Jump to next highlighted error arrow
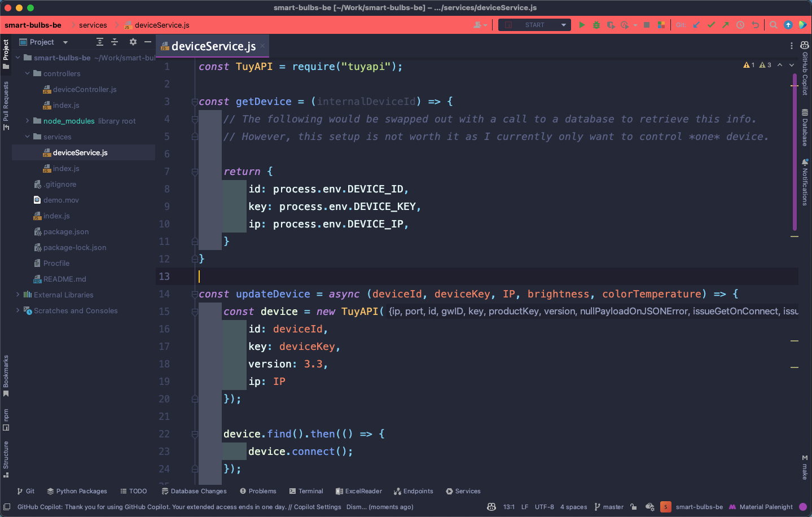The height and width of the screenshot is (517, 812). [792, 65]
